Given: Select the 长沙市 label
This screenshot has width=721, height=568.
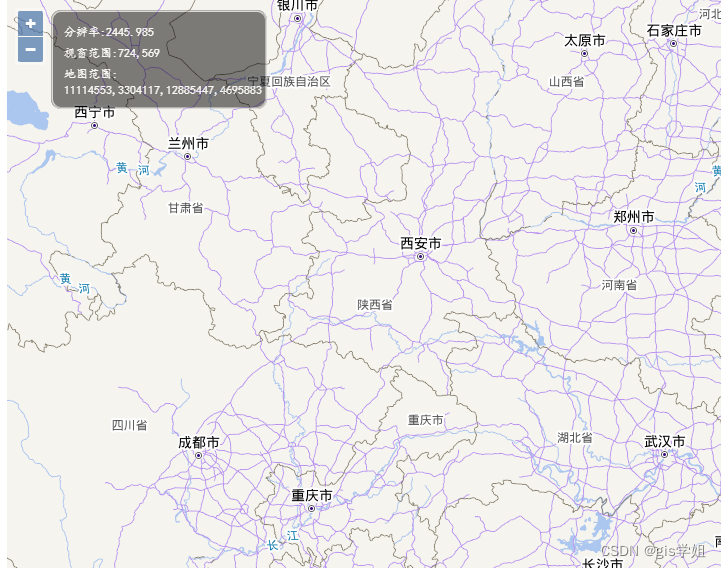Looking at the screenshot, I should pos(603,562).
